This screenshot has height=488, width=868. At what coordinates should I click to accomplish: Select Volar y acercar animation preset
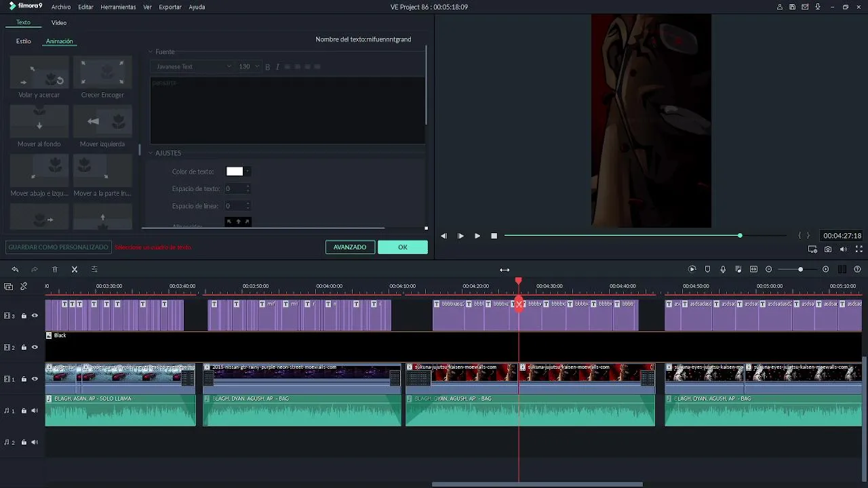pos(39,73)
